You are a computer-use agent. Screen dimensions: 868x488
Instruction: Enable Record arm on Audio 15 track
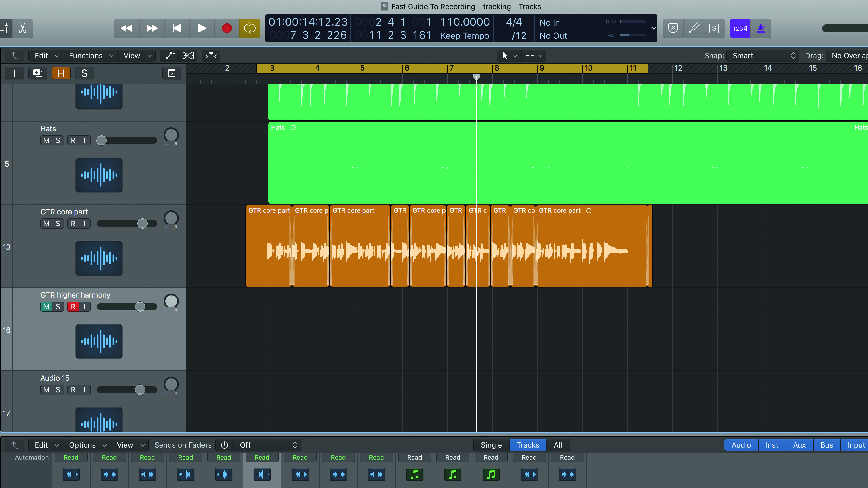pyautogui.click(x=73, y=389)
